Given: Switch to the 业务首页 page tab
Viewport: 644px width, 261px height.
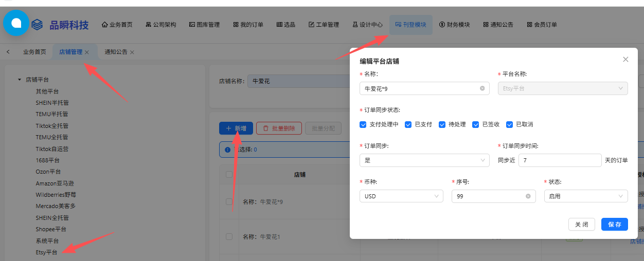Looking at the screenshot, I should tap(34, 52).
